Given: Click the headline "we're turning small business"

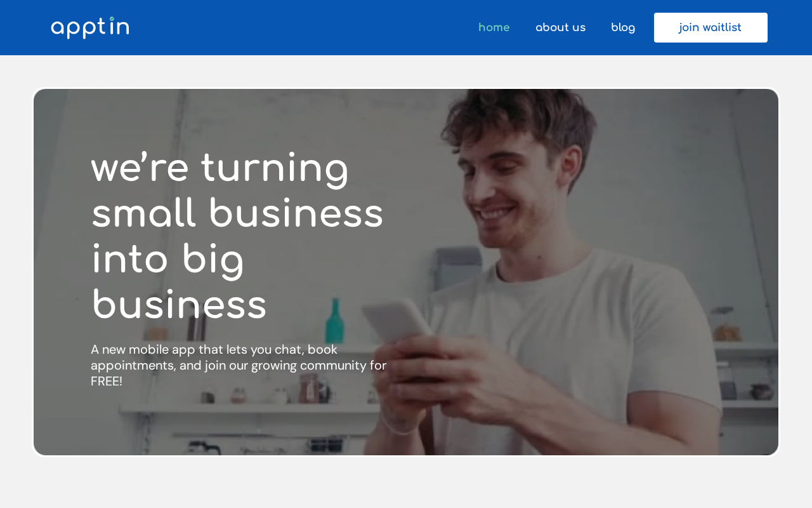Looking at the screenshot, I should (237, 190).
